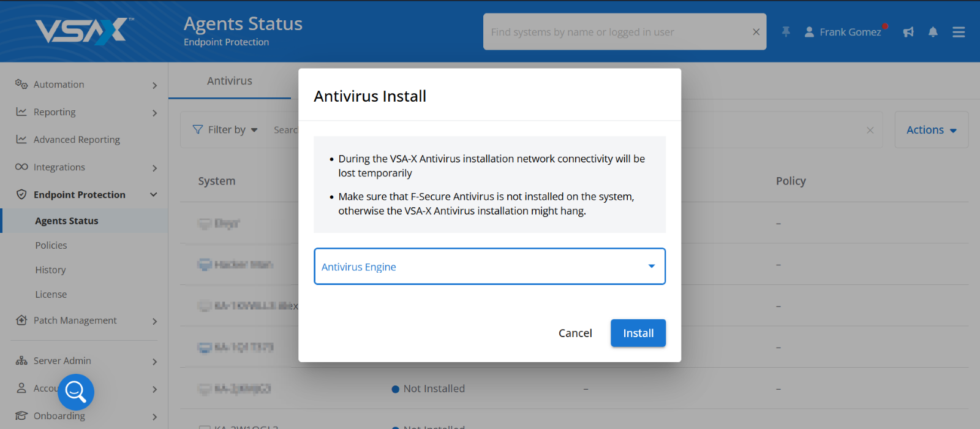Click the Install button

(638, 333)
